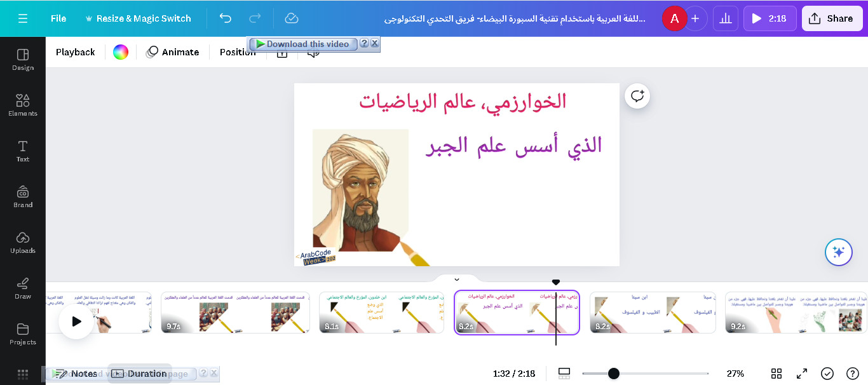Viewport: 868px width, 385px height.
Task: Open Canva Assistant sparkle button
Action: [x=838, y=252]
